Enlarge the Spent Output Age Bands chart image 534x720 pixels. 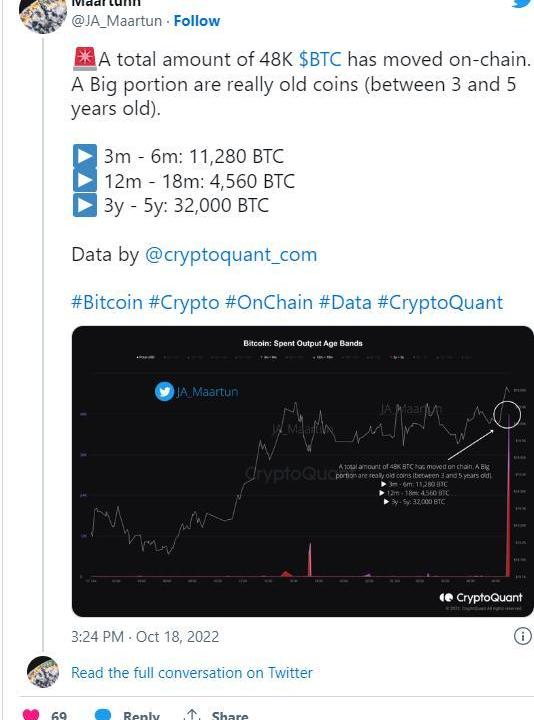(303, 471)
